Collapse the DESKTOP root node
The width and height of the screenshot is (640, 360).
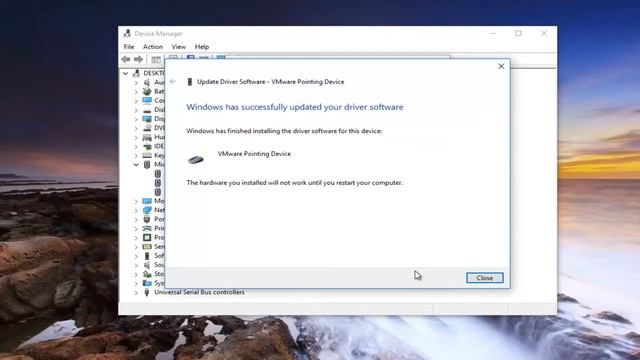coord(125,73)
